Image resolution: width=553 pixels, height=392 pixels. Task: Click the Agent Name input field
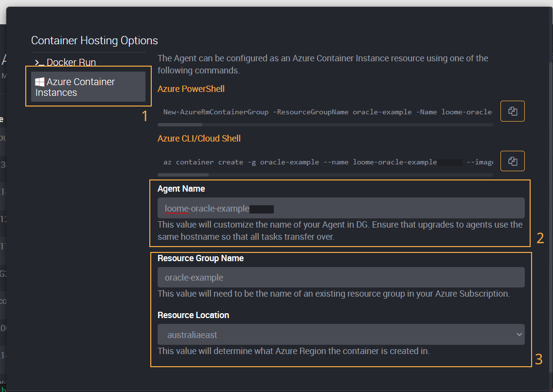(x=341, y=208)
